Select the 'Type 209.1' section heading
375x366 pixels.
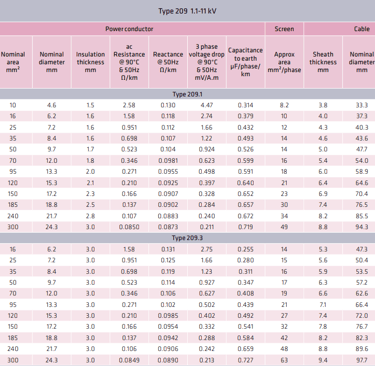point(187,94)
